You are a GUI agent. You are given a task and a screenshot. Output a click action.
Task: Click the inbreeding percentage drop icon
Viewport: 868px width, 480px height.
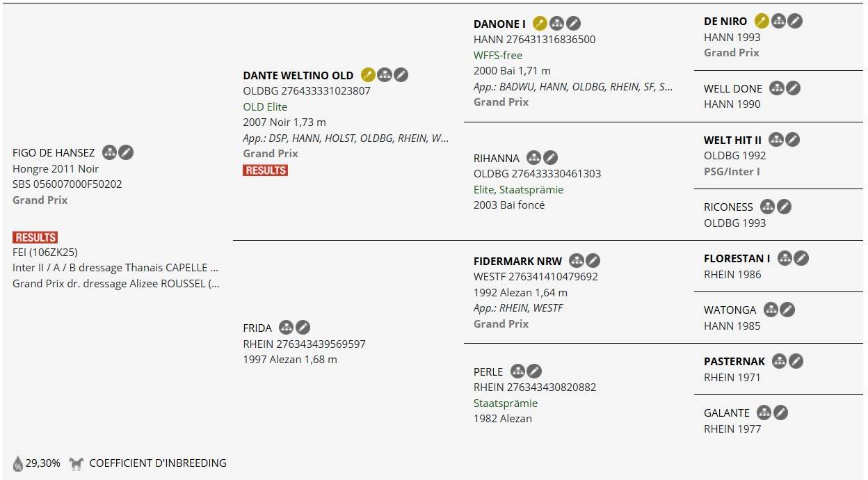pyautogui.click(x=18, y=463)
